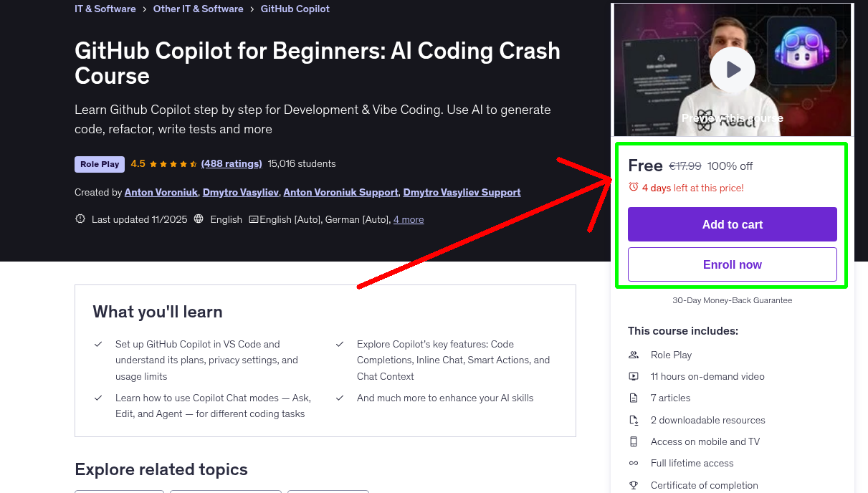Click Enroll now
The image size is (868, 493).
732,264
